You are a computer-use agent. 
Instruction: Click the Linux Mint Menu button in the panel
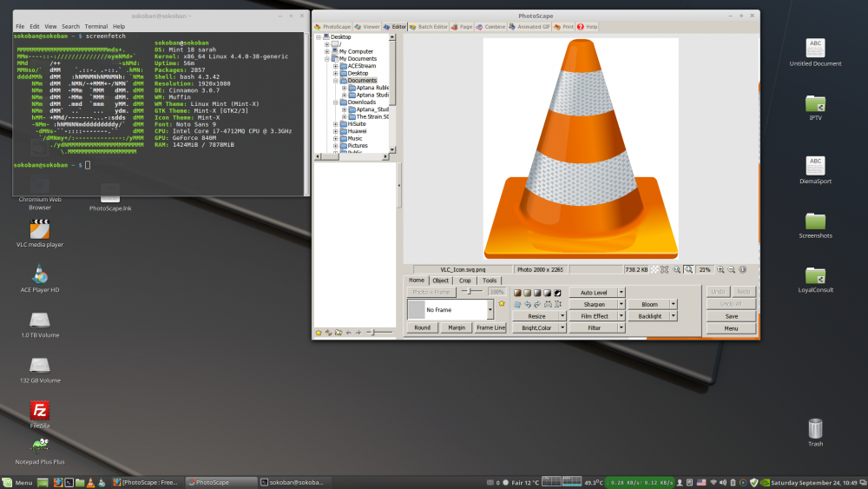pyautogui.click(x=17, y=482)
